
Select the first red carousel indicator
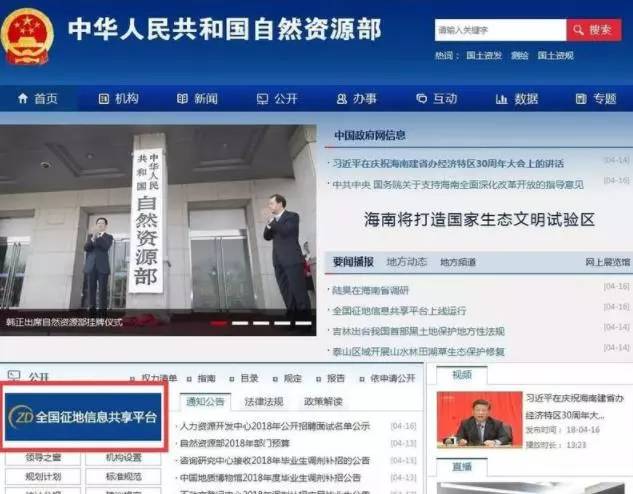click(x=218, y=323)
